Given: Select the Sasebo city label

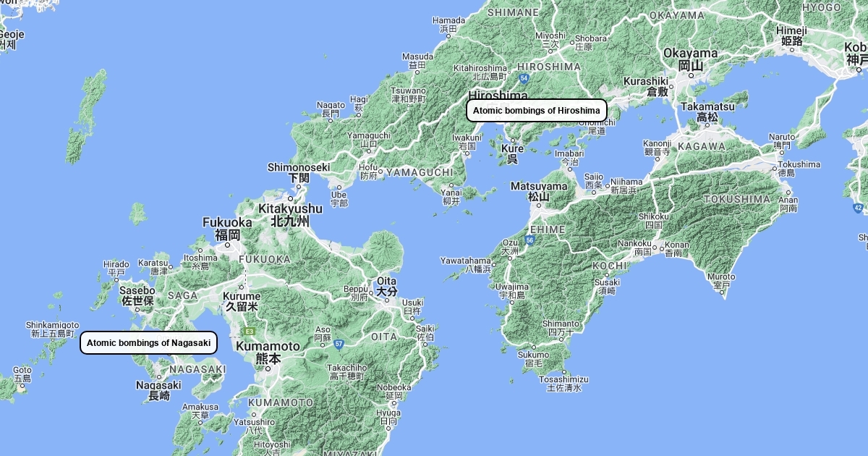Looking at the screenshot, I should pos(137,291).
